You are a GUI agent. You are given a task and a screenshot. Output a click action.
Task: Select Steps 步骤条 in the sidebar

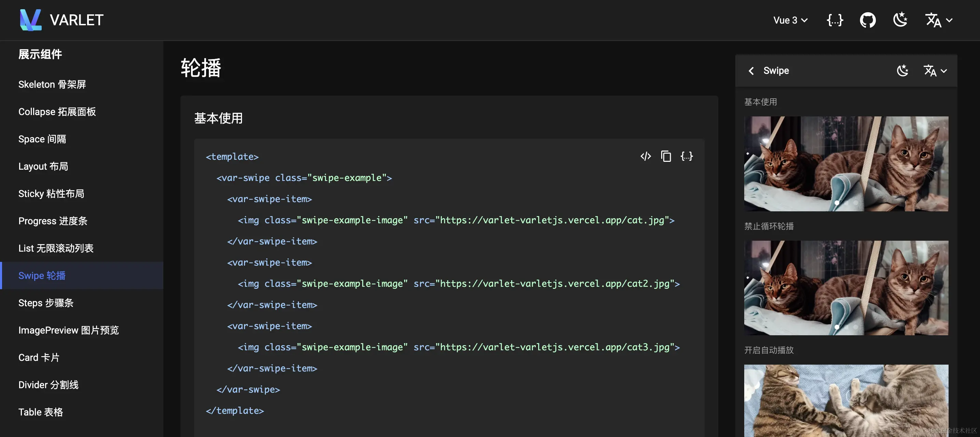[46, 303]
